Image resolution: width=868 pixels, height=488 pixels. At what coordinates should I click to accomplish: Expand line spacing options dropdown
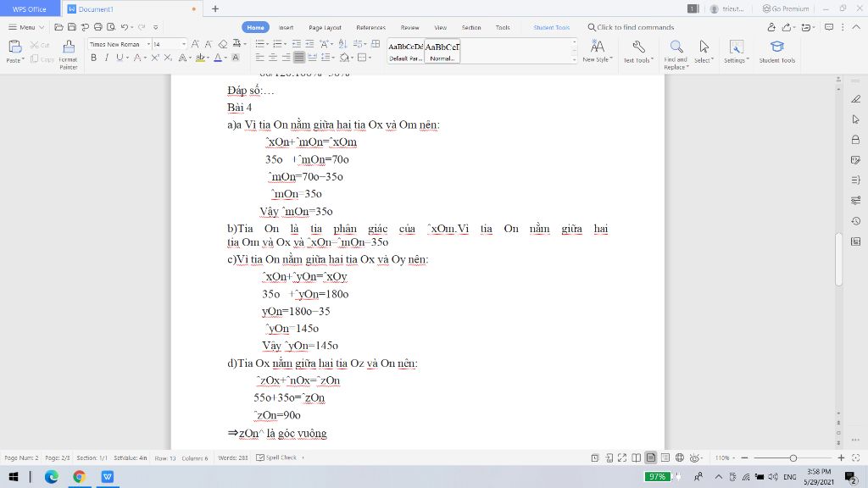tap(333, 58)
